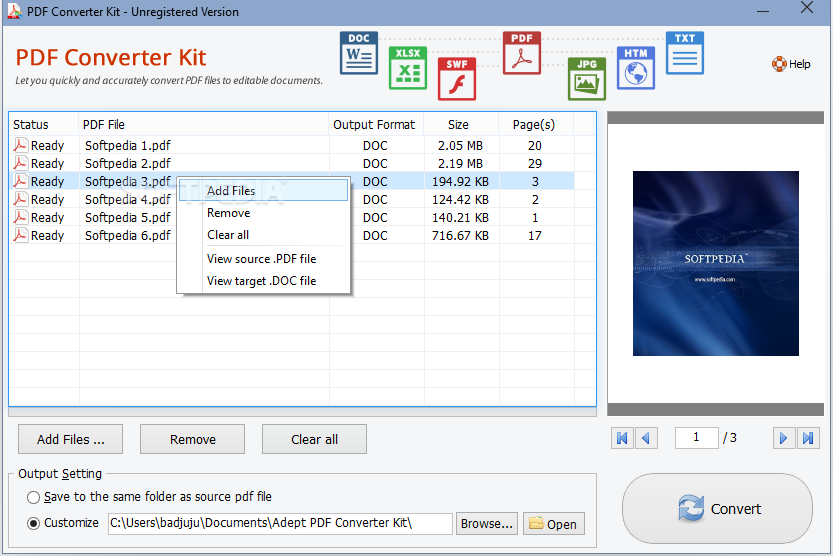Go to next preview page

pyautogui.click(x=784, y=438)
